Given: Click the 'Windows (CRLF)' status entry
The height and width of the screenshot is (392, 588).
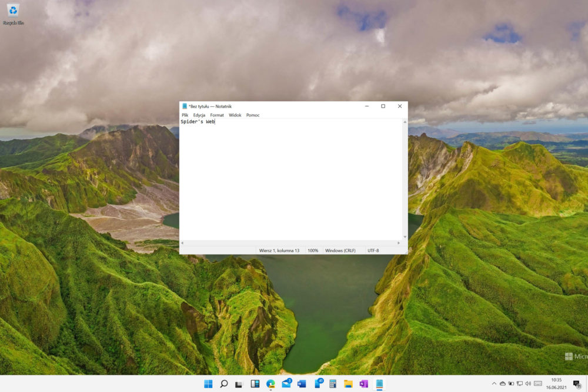Looking at the screenshot, I should click(340, 250).
